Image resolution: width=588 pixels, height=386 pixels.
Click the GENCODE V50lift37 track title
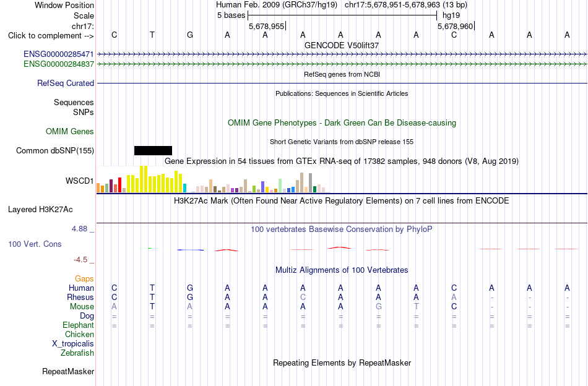tap(342, 45)
